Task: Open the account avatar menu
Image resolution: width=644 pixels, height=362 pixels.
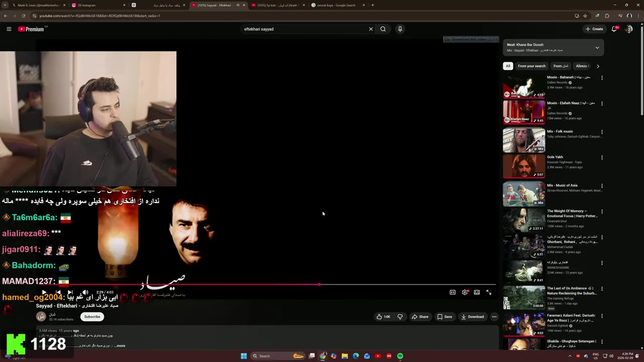Action: [x=629, y=29]
